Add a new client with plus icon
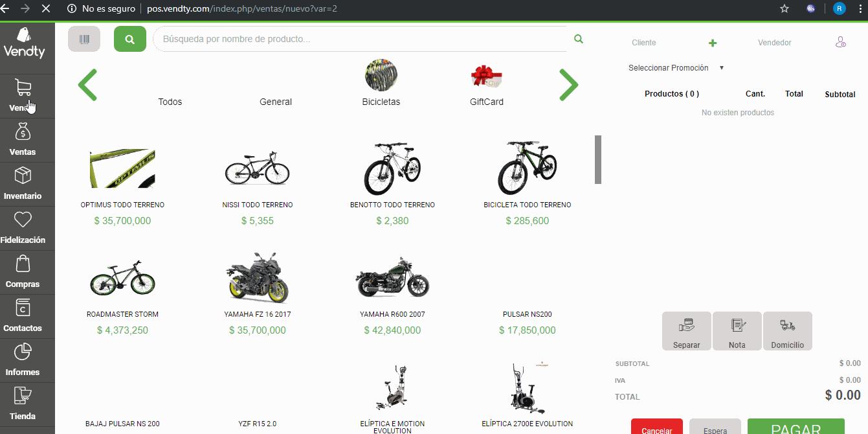Screen dimensions: 868x434 pyautogui.click(x=713, y=43)
